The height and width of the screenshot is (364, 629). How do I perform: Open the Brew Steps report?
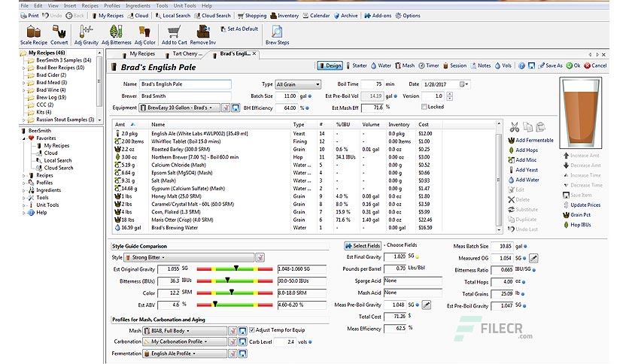[x=277, y=35]
